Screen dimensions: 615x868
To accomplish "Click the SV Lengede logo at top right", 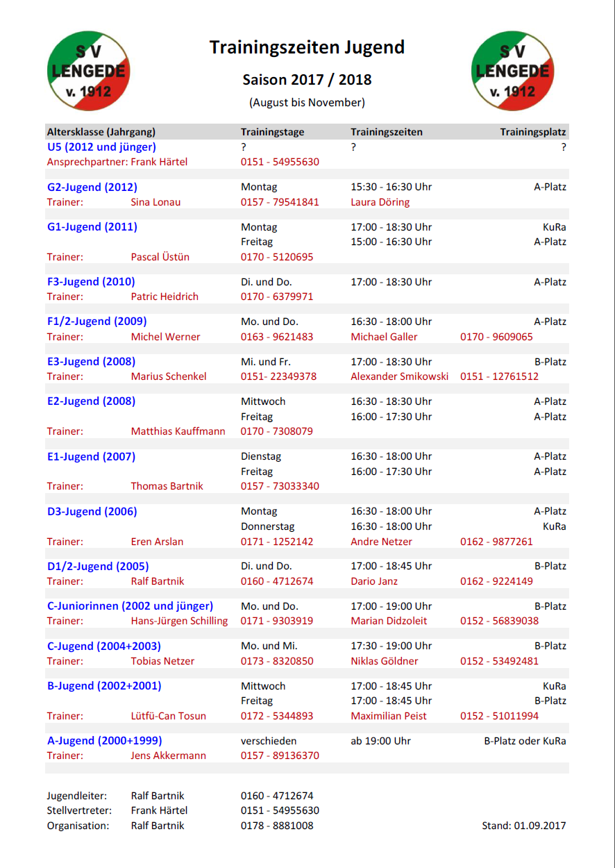I will (512, 70).
